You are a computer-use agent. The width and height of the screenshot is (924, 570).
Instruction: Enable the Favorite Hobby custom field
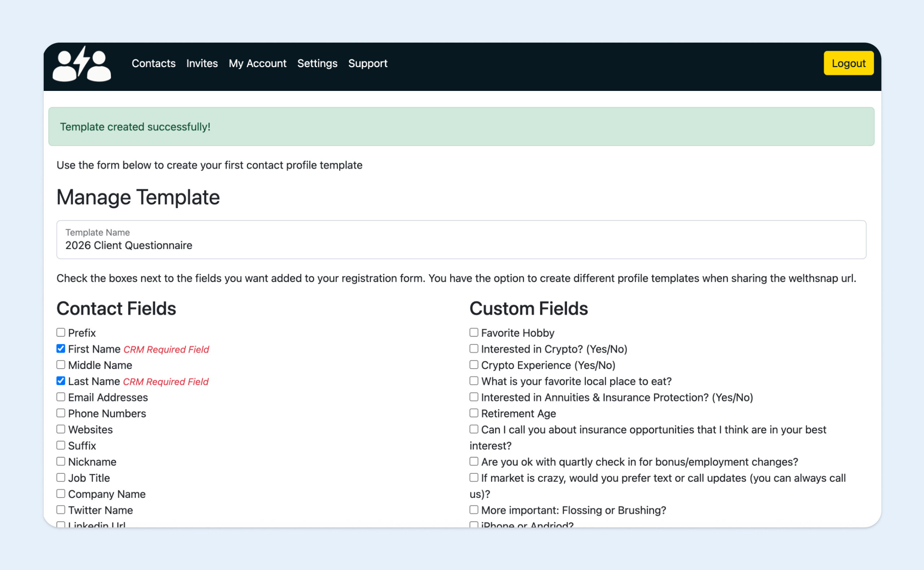coord(474,332)
